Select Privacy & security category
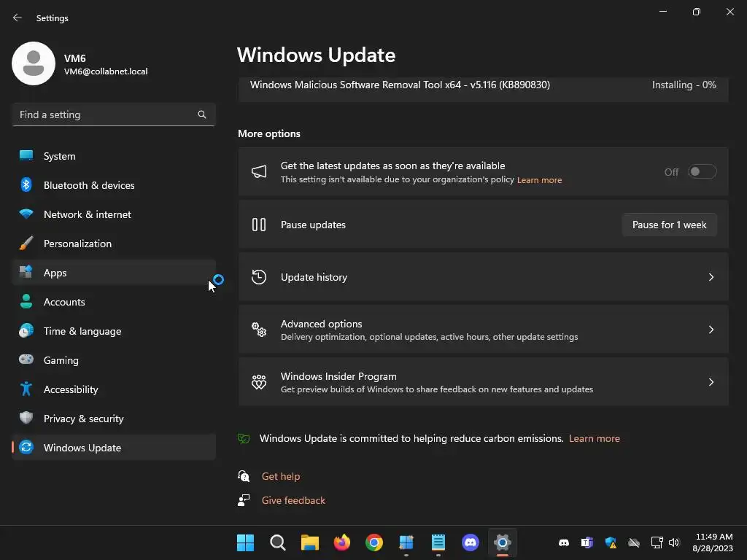747x560 pixels. 114,418
